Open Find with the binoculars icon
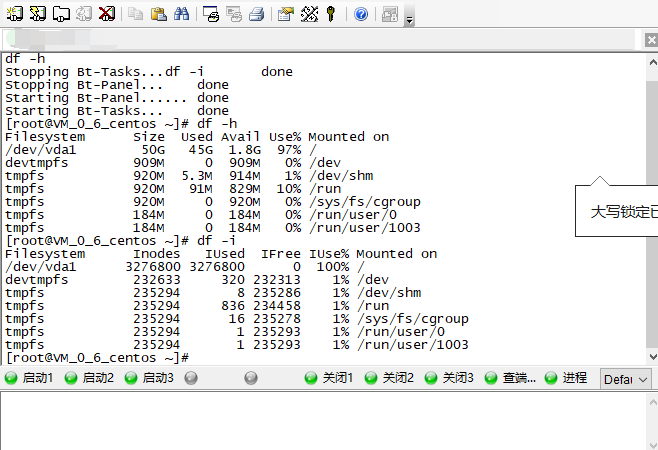Image resolution: width=658 pixels, height=450 pixels. (181, 14)
